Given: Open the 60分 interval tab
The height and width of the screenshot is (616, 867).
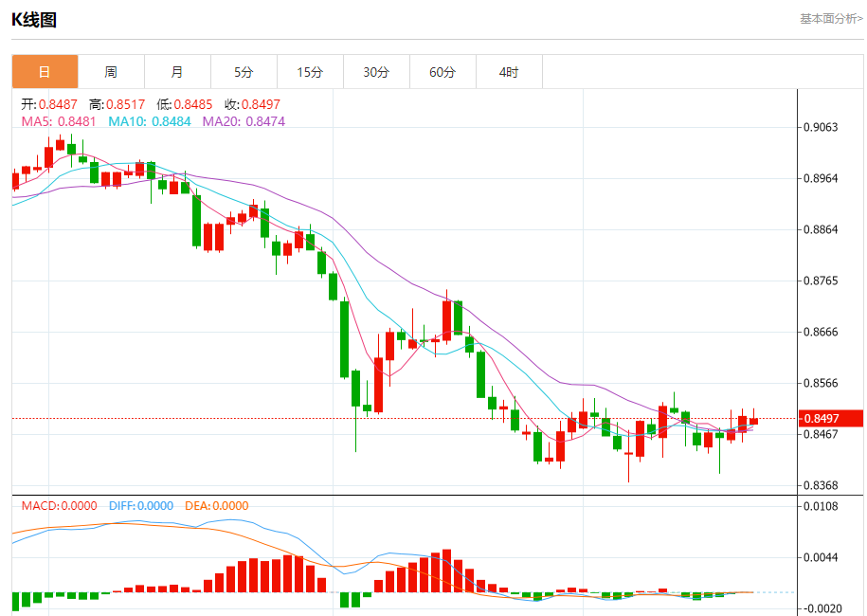Looking at the screenshot, I should [x=443, y=72].
